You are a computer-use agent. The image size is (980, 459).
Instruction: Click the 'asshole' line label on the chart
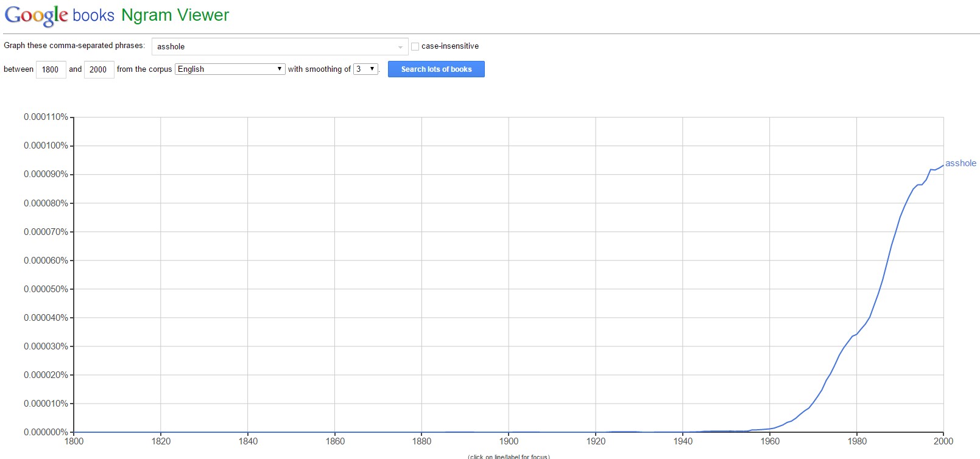pyautogui.click(x=961, y=163)
